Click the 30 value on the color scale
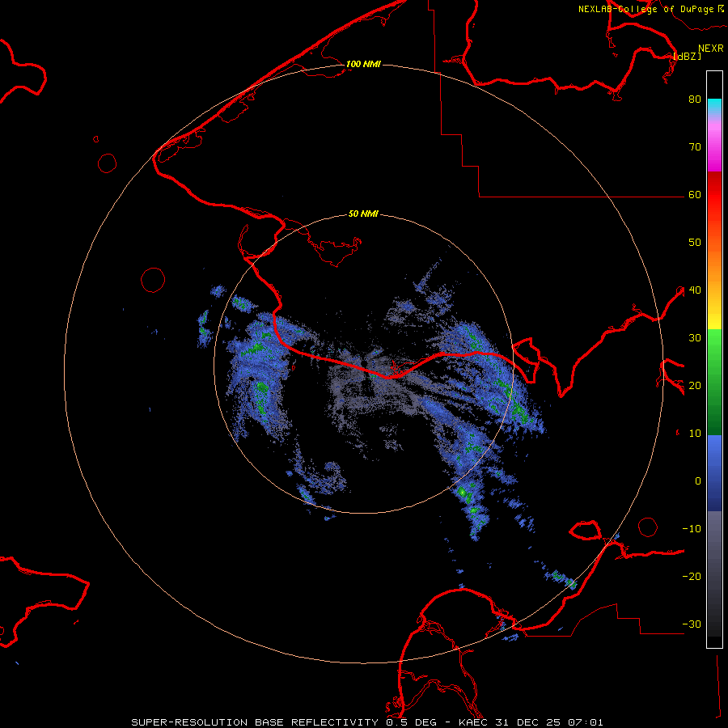The image size is (728, 728). tap(695, 338)
